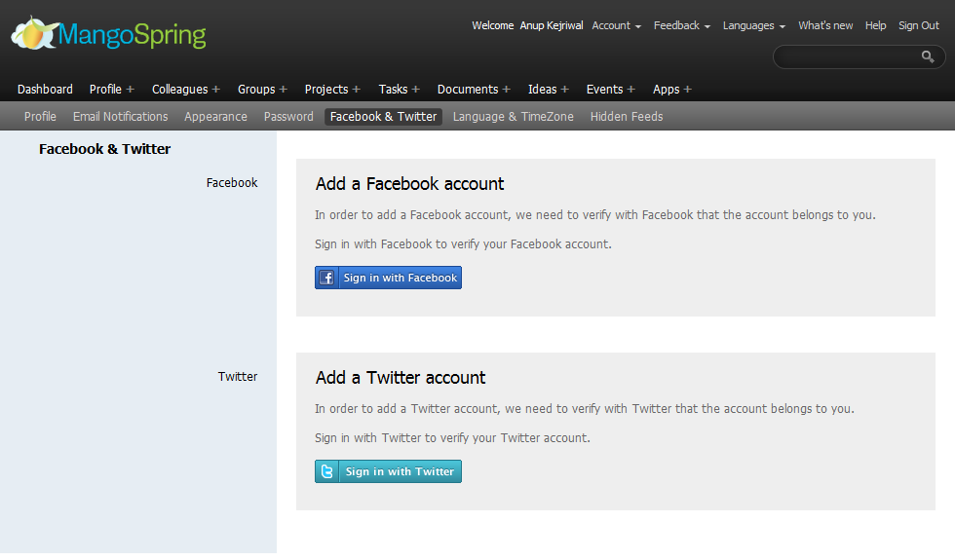Click the MangoSpring logo
This screenshot has height=560, width=955.
[108, 34]
